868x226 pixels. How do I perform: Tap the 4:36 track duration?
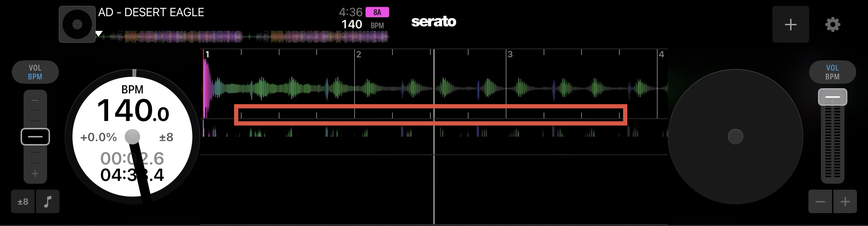pos(351,12)
